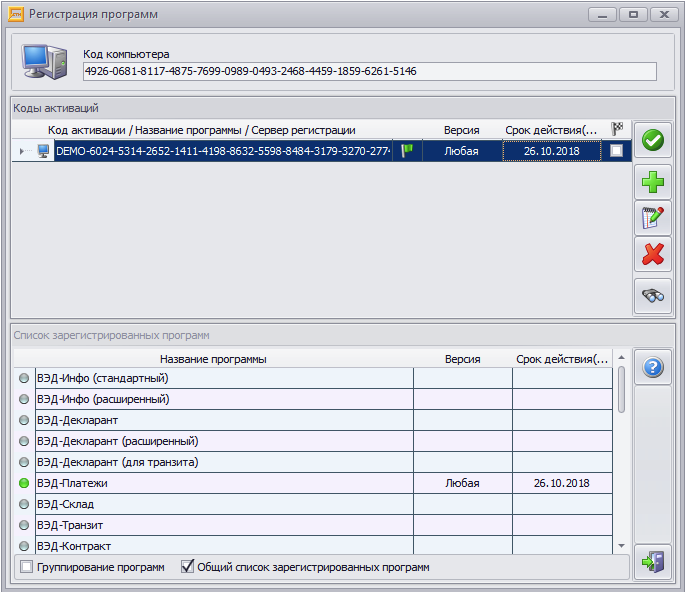Delete activation code with red X
This screenshot has height=592, width=685.
653,255
